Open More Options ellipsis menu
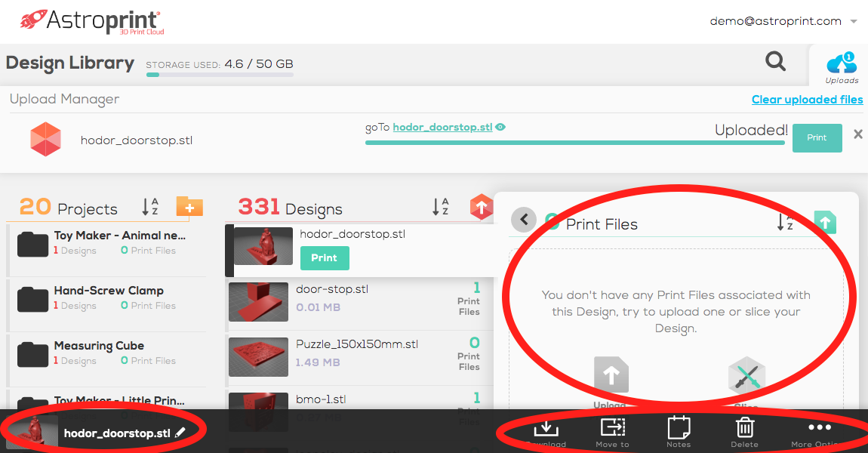Viewport: 868px width, 453px height. tap(819, 428)
